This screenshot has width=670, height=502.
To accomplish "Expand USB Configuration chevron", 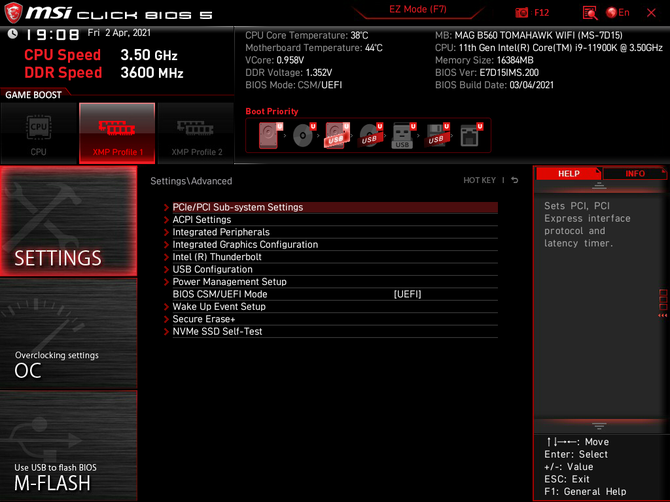I will point(167,269).
